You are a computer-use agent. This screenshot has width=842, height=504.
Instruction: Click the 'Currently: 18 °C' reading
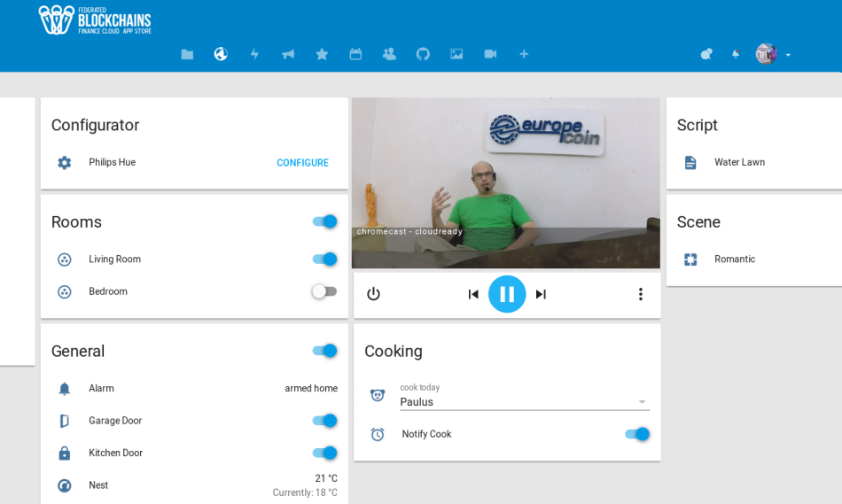tap(305, 492)
